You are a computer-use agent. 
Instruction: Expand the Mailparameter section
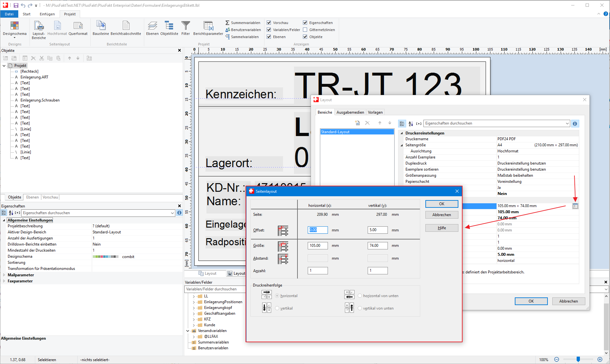(4, 275)
